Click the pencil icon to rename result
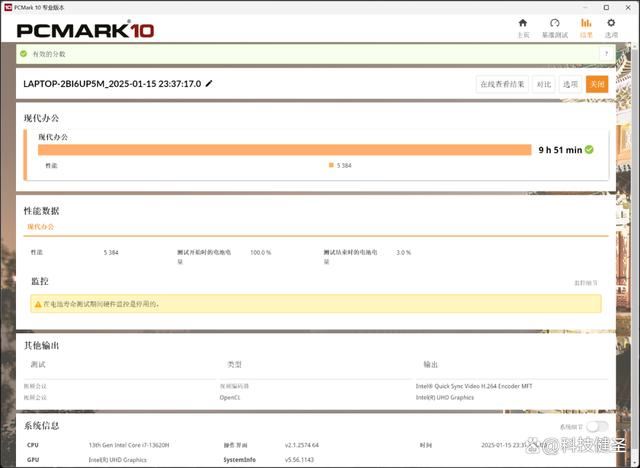This screenshot has height=468, width=640. point(209,84)
